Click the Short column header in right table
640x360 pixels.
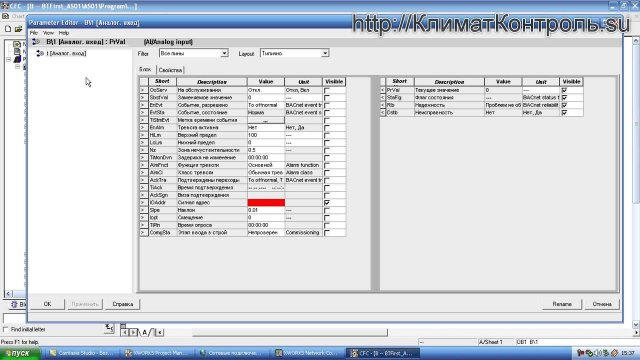click(400, 82)
